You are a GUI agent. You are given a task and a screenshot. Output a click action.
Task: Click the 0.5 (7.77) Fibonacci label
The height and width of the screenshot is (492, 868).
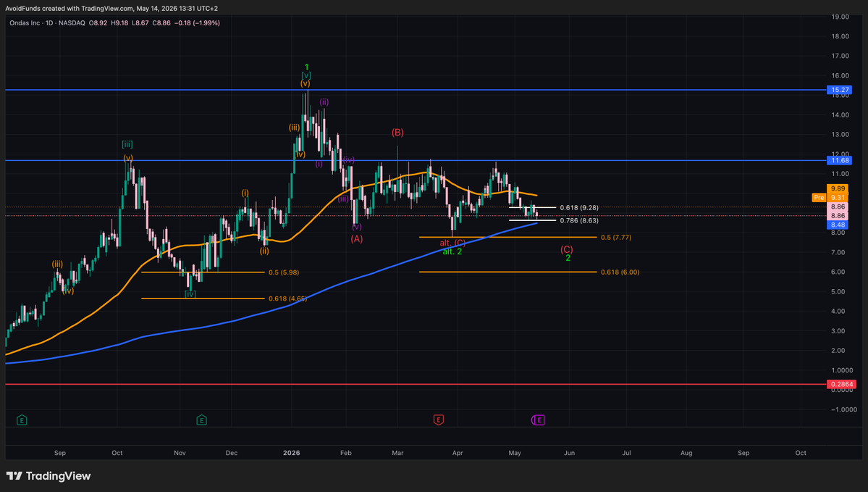point(615,237)
